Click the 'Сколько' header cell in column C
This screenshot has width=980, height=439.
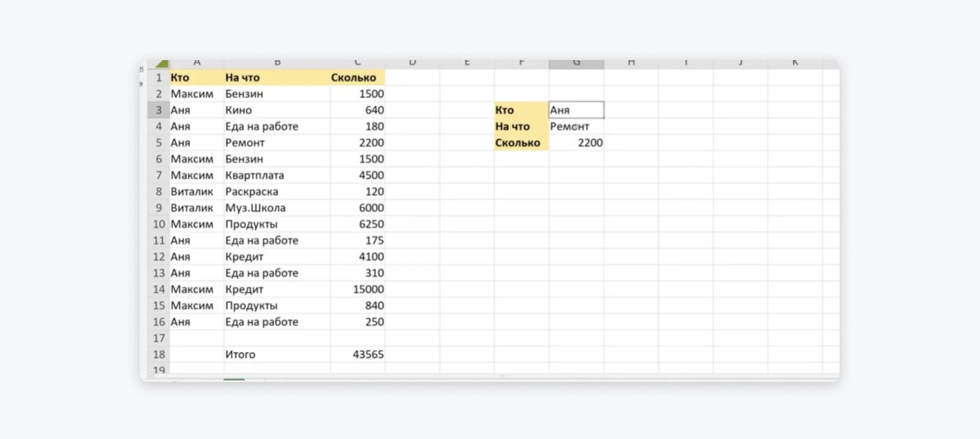click(x=357, y=77)
